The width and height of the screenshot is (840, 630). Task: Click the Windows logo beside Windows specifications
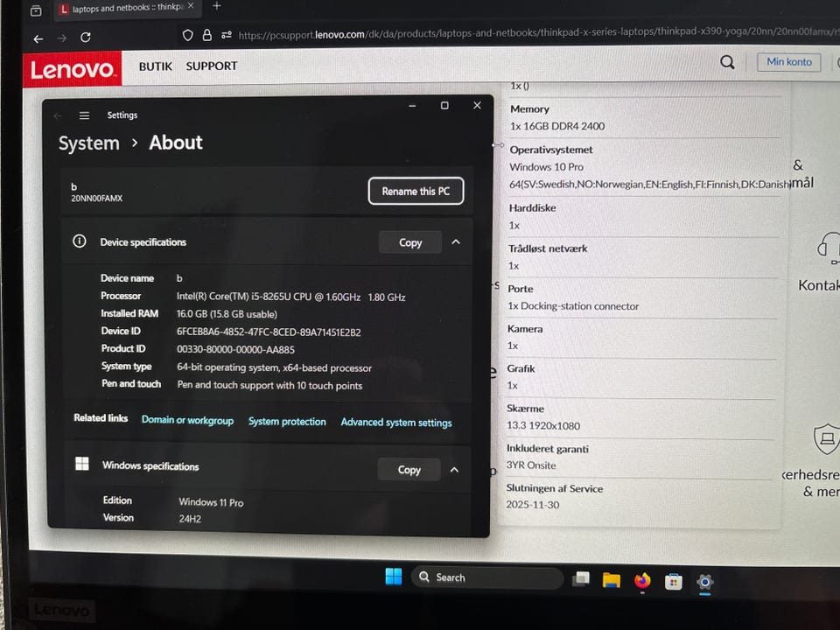coord(82,464)
